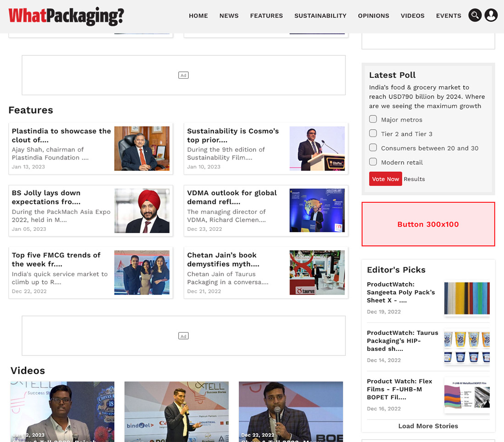
Task: Open article Plastindia to showcase the clout
Action: (61, 135)
